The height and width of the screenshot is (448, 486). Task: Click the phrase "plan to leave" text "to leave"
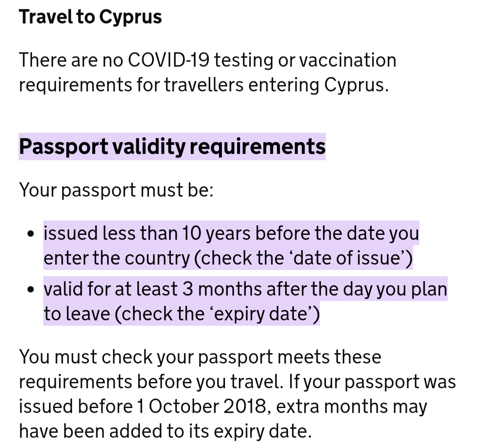pos(76,314)
